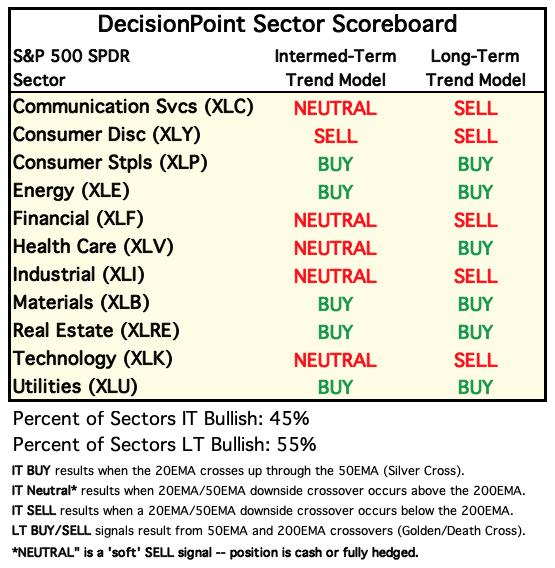
Task: Select the Financial (XLF) row label
Action: point(78,219)
